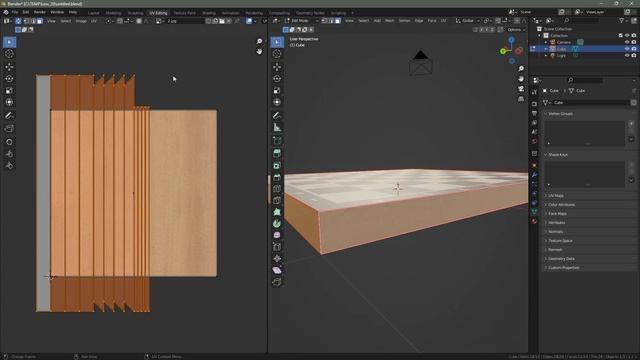The image size is (640, 360).
Task: Click the Scene name field
Action: pyautogui.click(x=538, y=12)
